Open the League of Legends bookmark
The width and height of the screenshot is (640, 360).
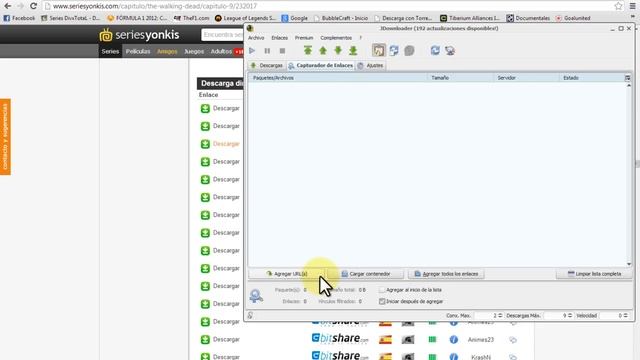(245, 18)
